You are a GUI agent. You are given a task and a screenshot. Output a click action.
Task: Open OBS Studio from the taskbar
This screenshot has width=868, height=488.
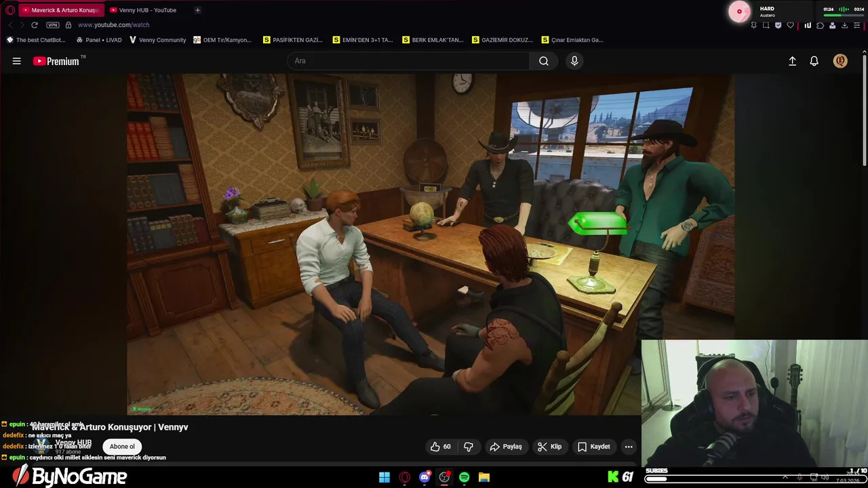[x=444, y=477]
